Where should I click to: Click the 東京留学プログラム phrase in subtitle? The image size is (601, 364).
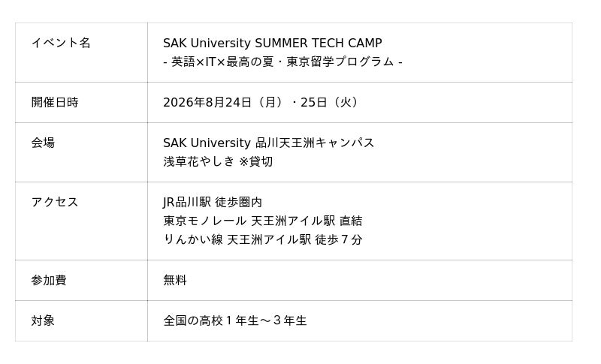pyautogui.click(x=340, y=62)
